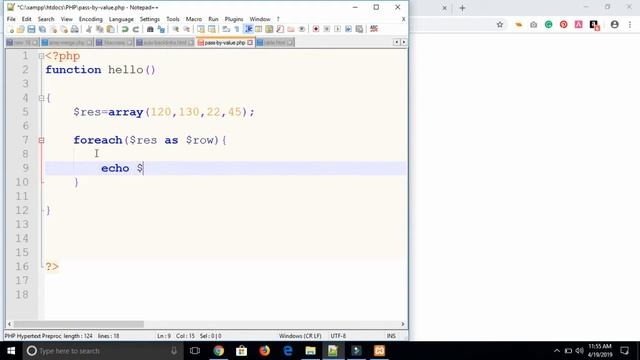Toggle the highlighted Indent Guide icon

point(248,29)
